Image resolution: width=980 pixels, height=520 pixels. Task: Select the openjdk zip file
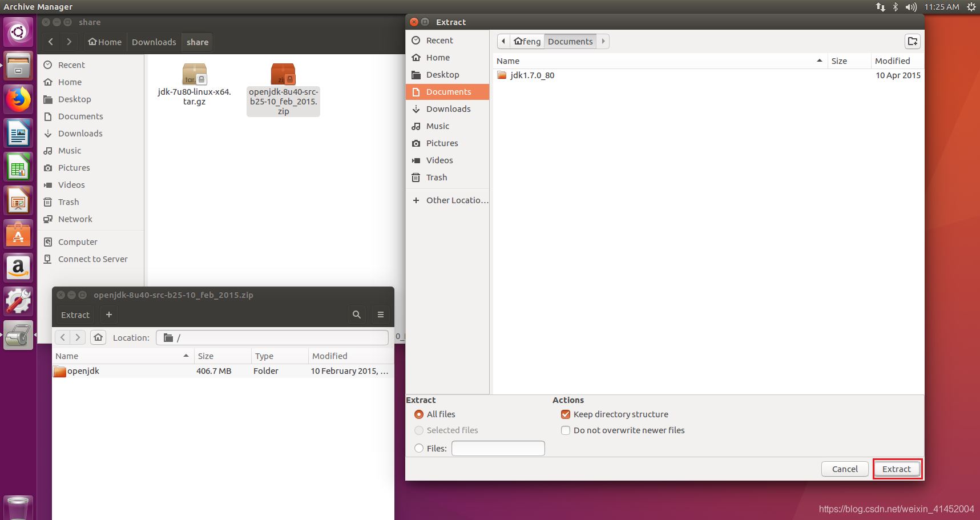click(283, 90)
